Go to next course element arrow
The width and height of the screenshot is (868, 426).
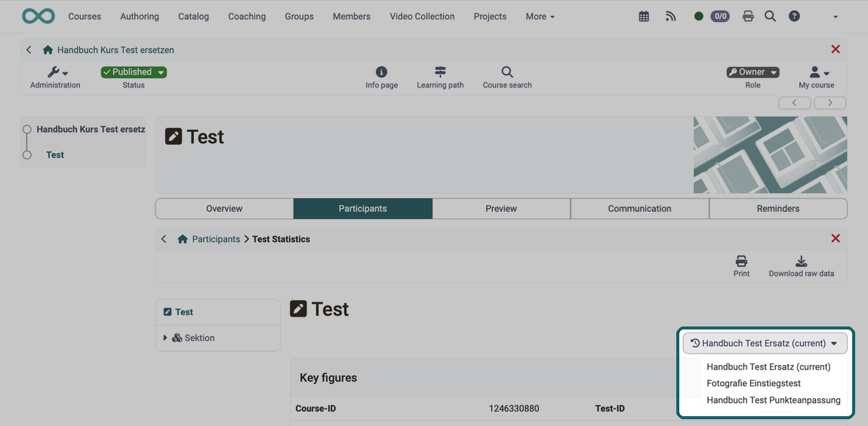click(x=830, y=103)
